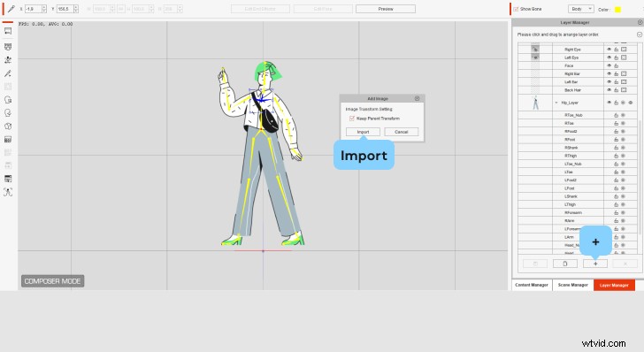This screenshot has height=352, width=644.
Task: Select the RShank layer row
Action: tap(577, 148)
